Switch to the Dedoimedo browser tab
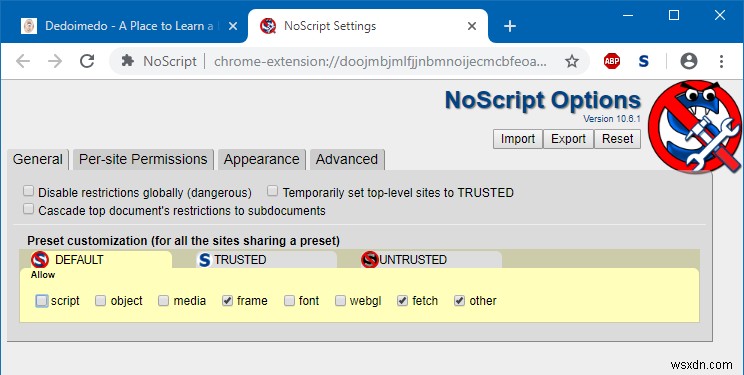 tap(124, 26)
